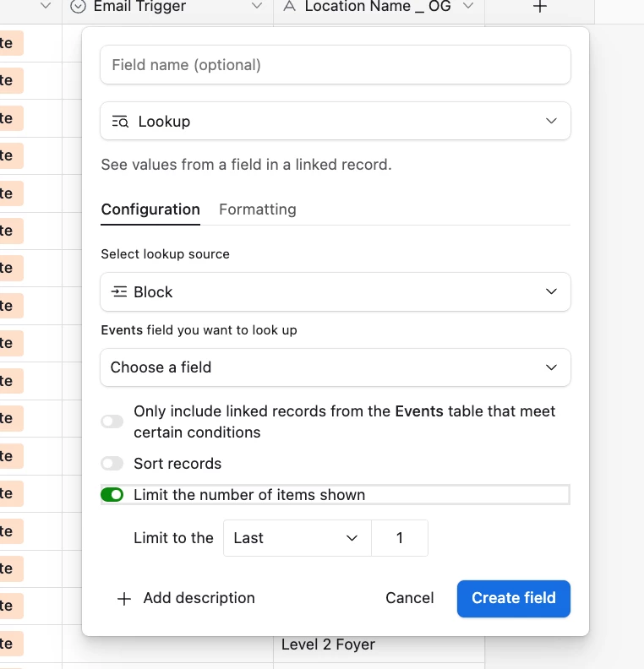Screen dimensions: 644x669
Task: Open the Location Name _ OG column chevron
Action: pyautogui.click(x=468, y=6)
